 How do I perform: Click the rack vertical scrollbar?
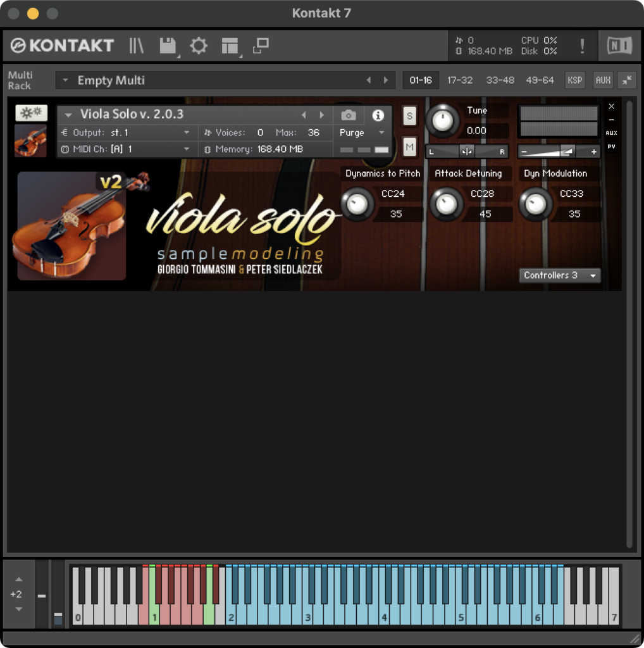629,325
